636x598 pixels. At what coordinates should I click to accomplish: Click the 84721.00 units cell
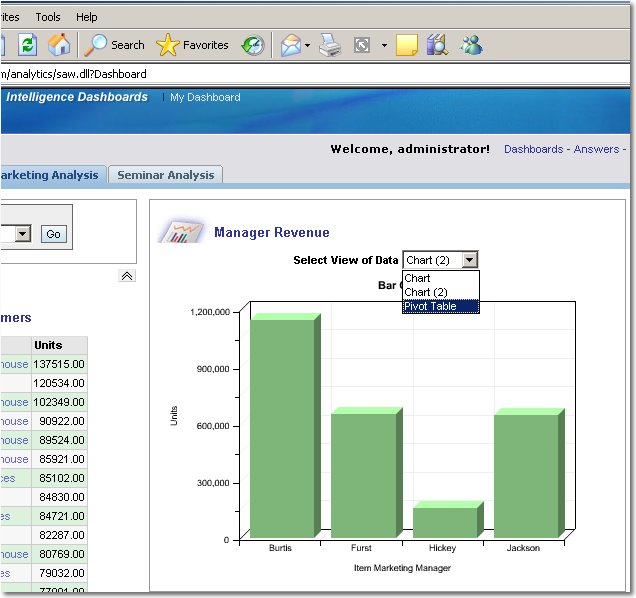59,516
